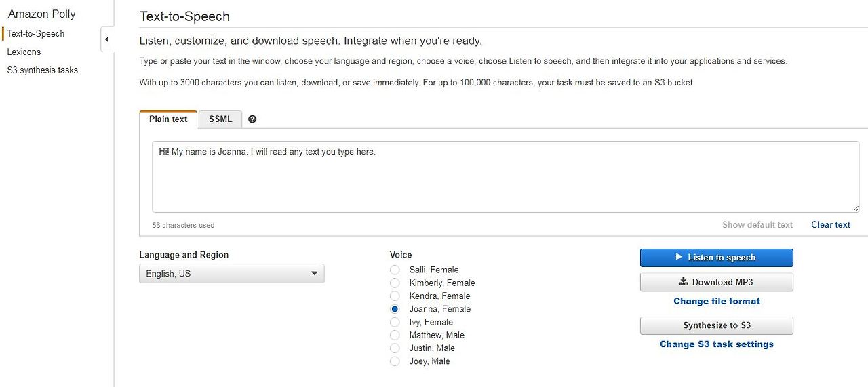Open Text-to-Speech in the sidebar
Screen dimensions: 868x387
pyautogui.click(x=36, y=34)
